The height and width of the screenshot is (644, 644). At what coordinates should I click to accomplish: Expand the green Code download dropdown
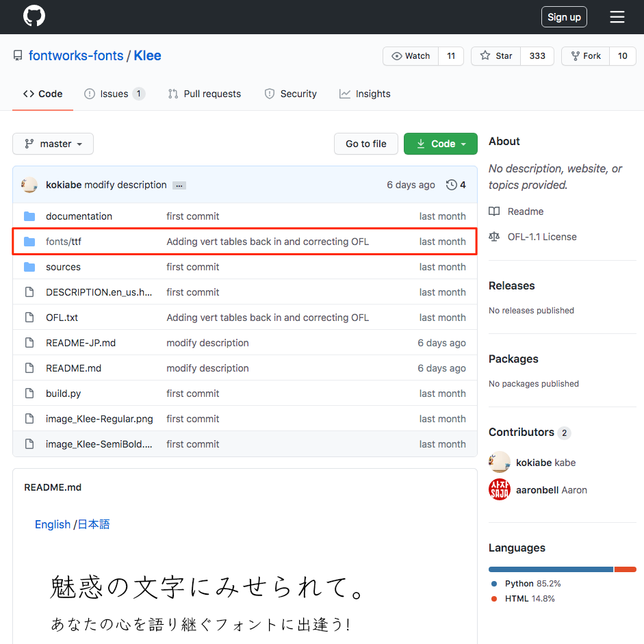point(440,144)
